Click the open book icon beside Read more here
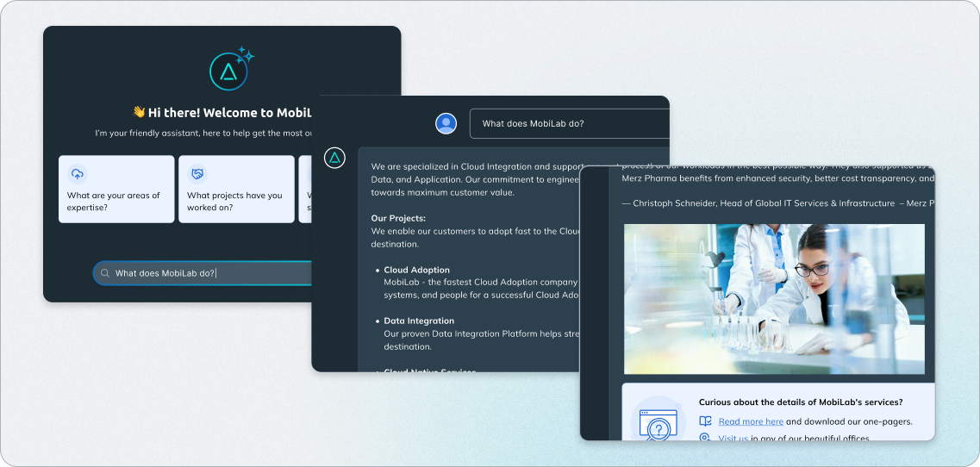This screenshot has height=467, width=980. point(706,421)
